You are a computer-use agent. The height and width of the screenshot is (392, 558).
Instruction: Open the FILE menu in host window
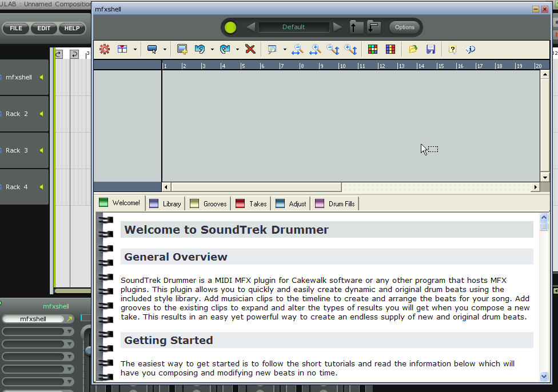coord(15,28)
